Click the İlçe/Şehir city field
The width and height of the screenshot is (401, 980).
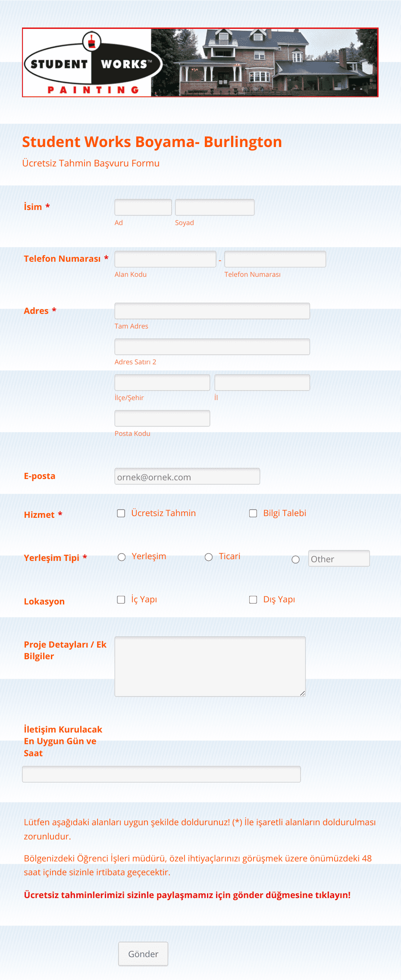pos(162,382)
